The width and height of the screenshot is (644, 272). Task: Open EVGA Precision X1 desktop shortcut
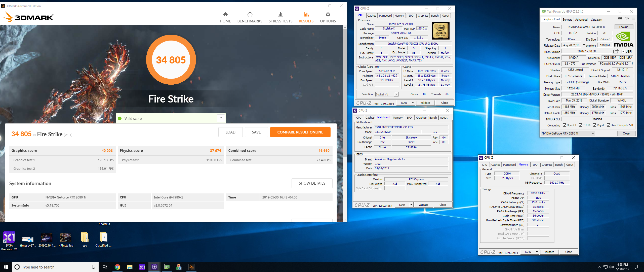pyautogui.click(x=9, y=241)
